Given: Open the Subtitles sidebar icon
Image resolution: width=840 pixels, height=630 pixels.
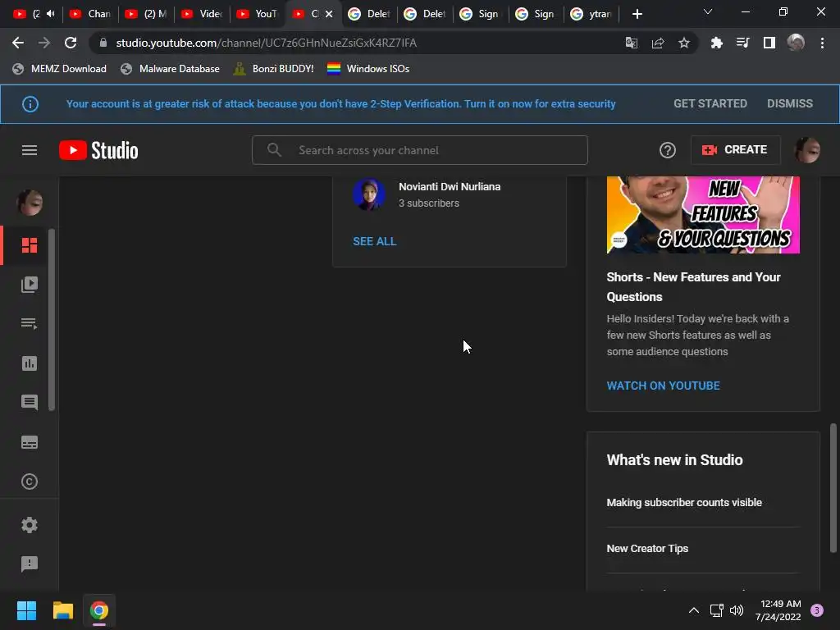Looking at the screenshot, I should 30,442.
